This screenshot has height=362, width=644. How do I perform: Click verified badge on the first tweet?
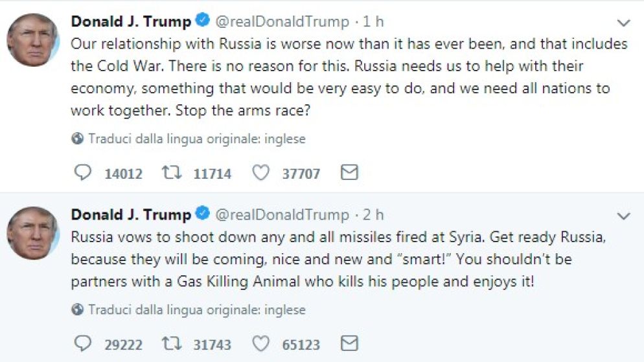pos(202,21)
